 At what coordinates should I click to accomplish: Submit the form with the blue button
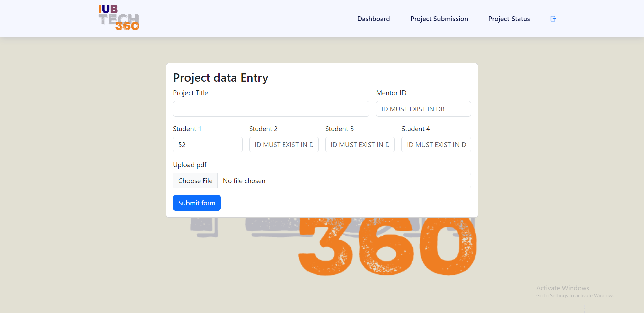[197, 203]
